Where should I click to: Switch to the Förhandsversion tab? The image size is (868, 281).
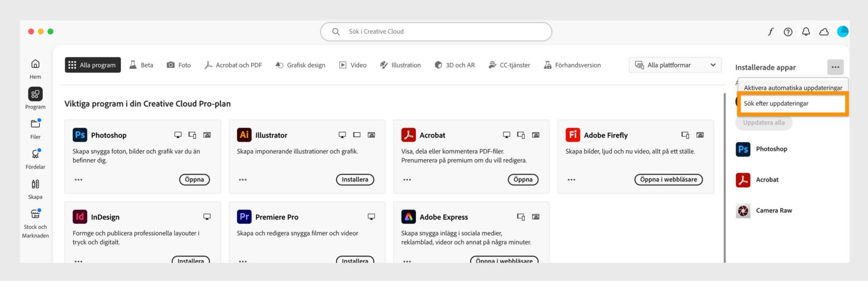[572, 65]
